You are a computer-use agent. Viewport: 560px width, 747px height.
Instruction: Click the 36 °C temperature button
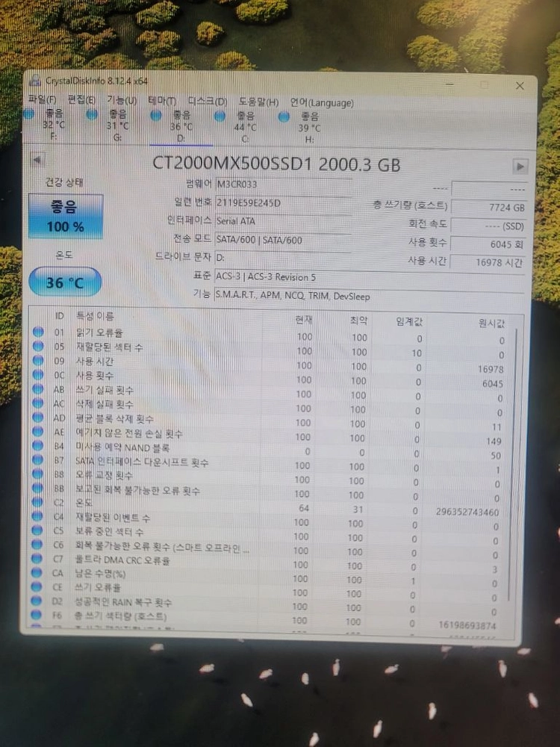[65, 282]
